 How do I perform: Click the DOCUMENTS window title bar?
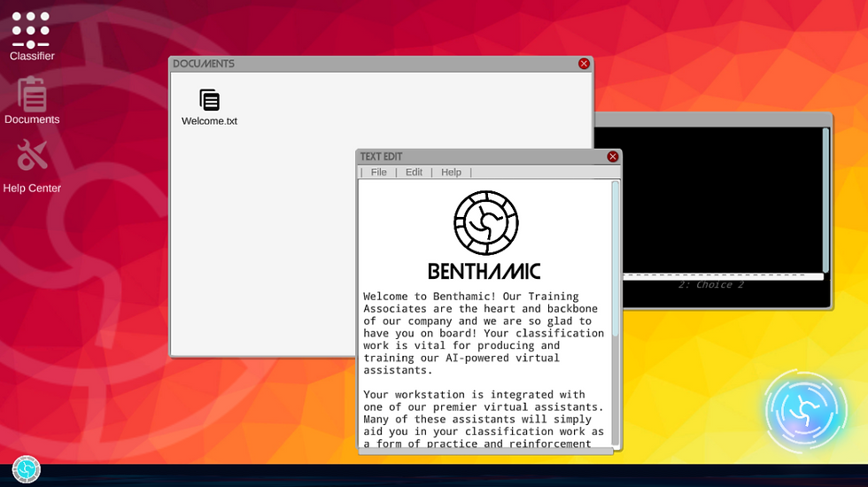(x=381, y=64)
